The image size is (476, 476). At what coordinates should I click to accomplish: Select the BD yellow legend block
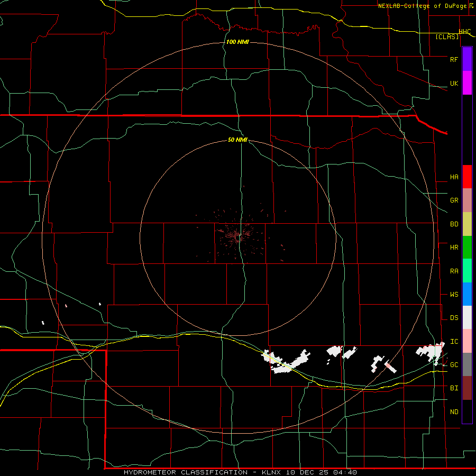pos(467,224)
